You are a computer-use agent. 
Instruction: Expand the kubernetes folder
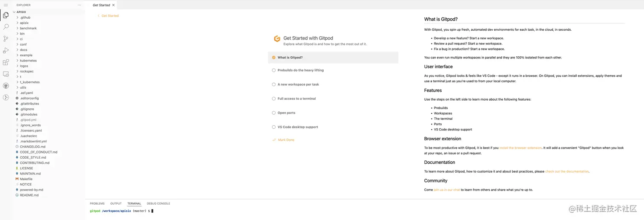coord(28,61)
